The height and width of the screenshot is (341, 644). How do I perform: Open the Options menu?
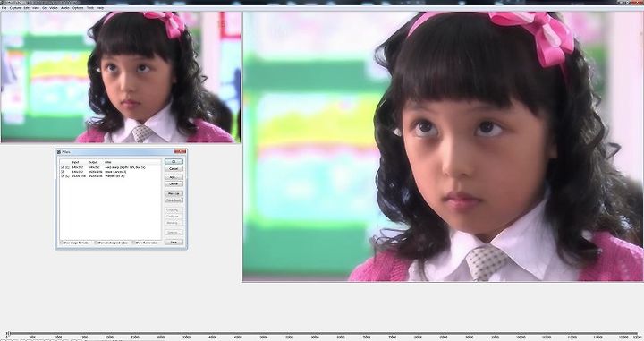click(78, 8)
